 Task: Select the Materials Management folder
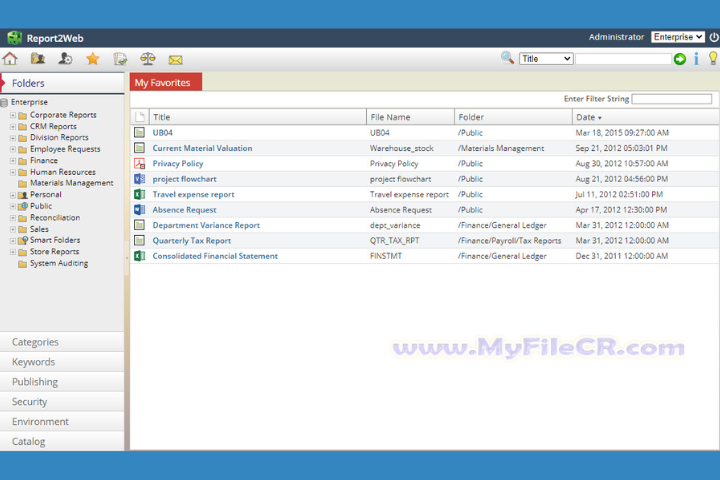[x=71, y=183]
